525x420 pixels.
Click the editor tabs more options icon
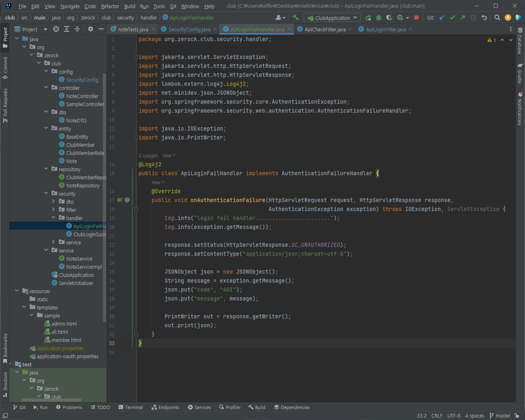pos(511,29)
